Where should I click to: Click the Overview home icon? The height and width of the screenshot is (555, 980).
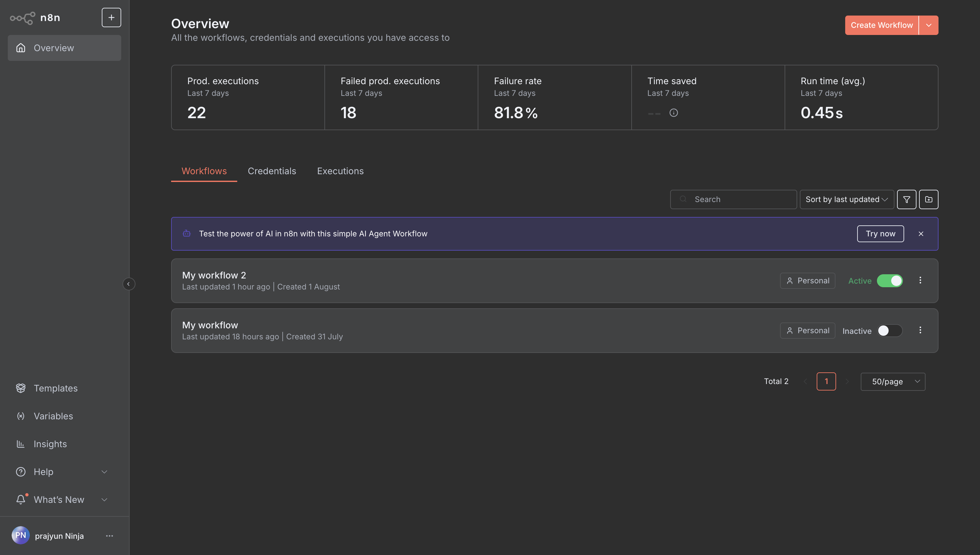[21, 48]
